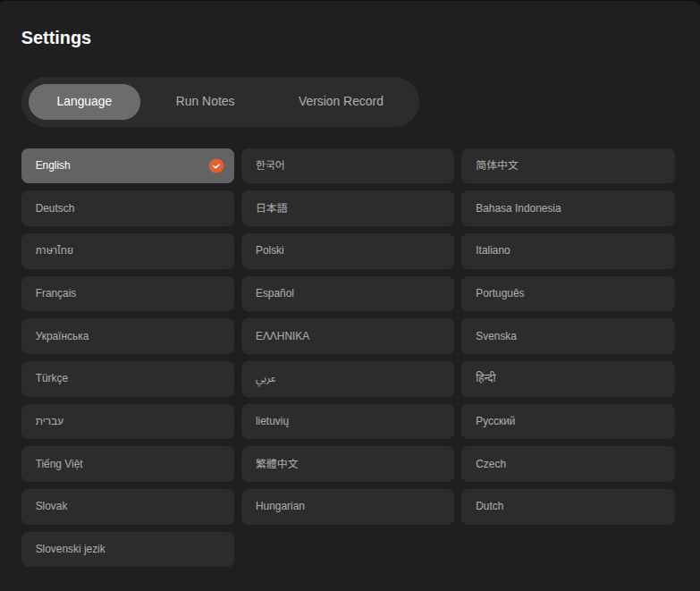Select Português as the interface language
This screenshot has height=591, width=700.
point(568,293)
